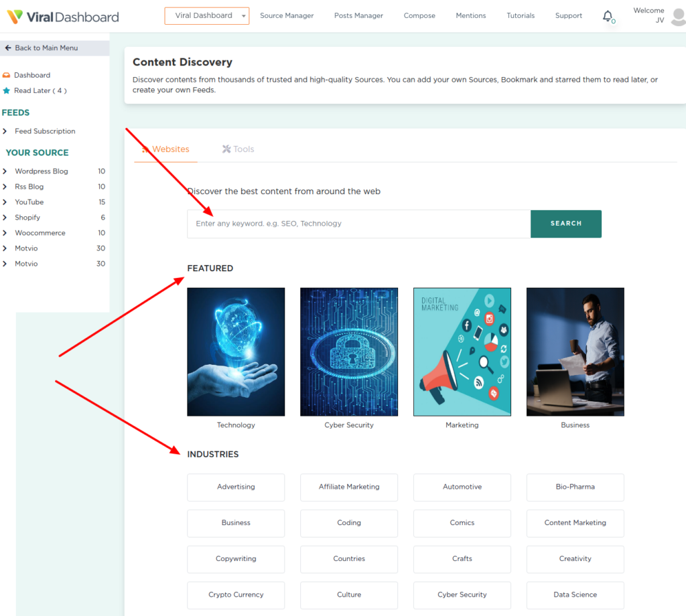The image size is (686, 616).
Task: Open the Support page
Action: [x=568, y=16]
